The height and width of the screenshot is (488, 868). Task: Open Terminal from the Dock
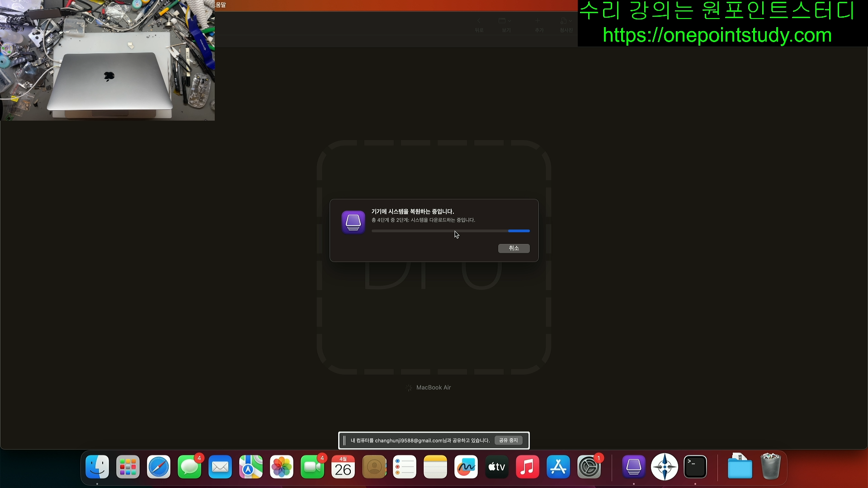(695, 467)
